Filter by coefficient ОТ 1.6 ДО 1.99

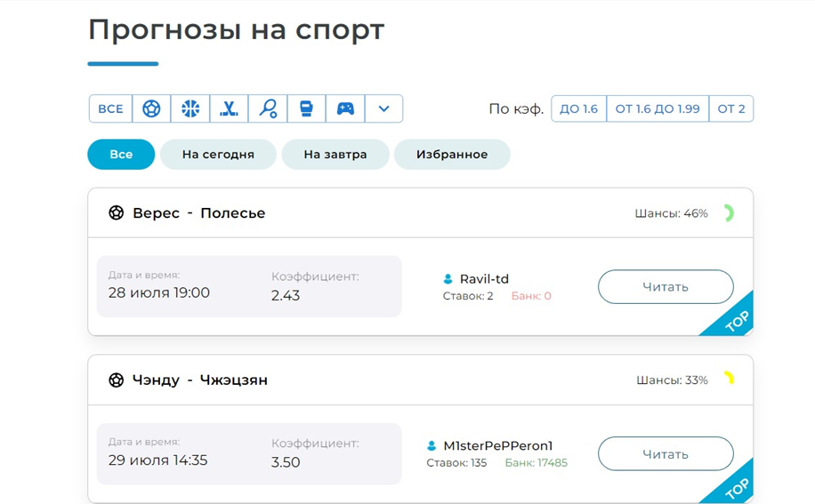[658, 108]
